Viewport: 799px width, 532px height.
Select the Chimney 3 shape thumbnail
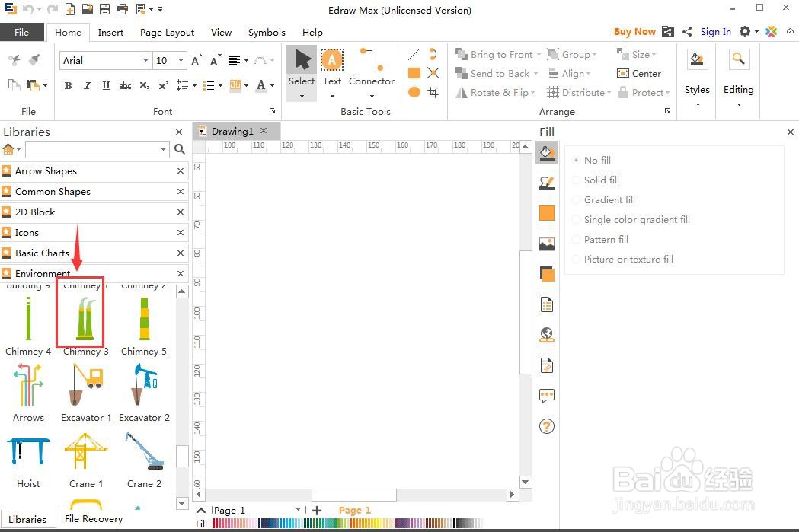[x=85, y=318]
